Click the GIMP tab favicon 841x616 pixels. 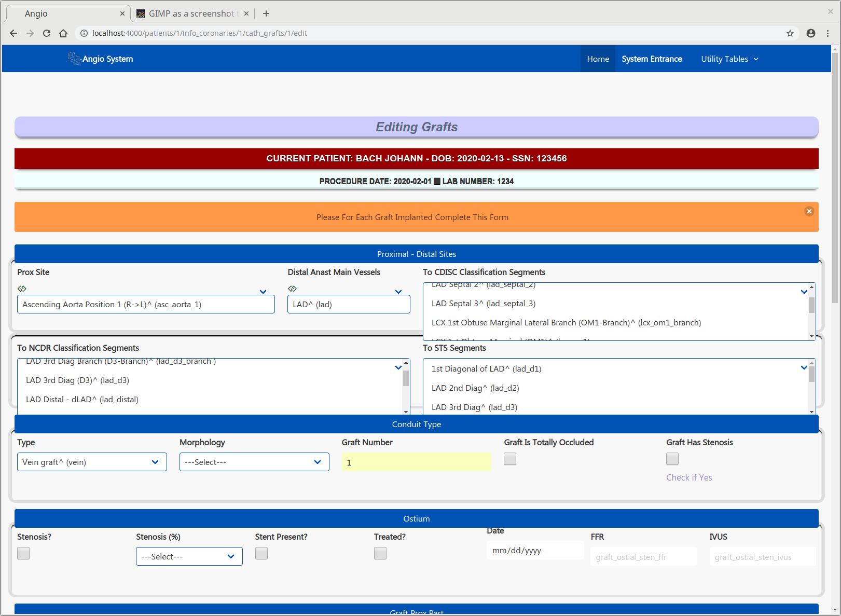point(141,13)
